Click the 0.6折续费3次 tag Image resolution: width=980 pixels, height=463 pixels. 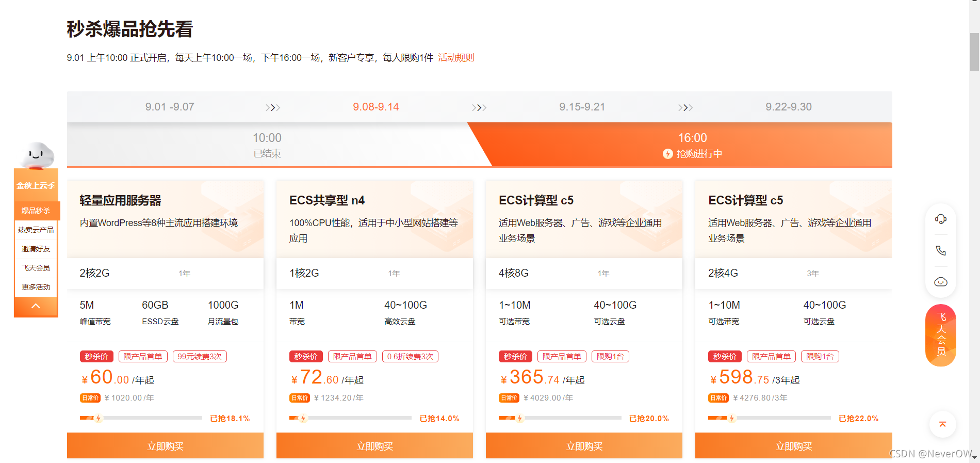(410, 357)
